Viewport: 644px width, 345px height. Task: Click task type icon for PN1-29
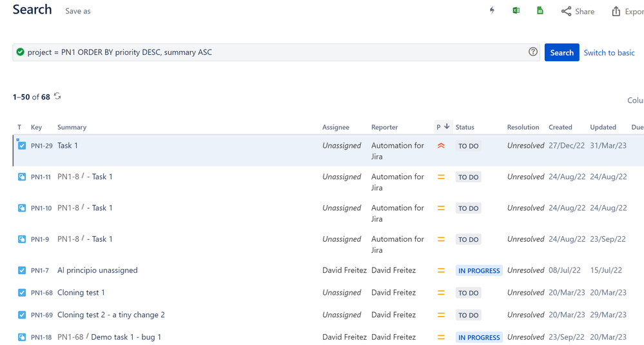tap(22, 145)
